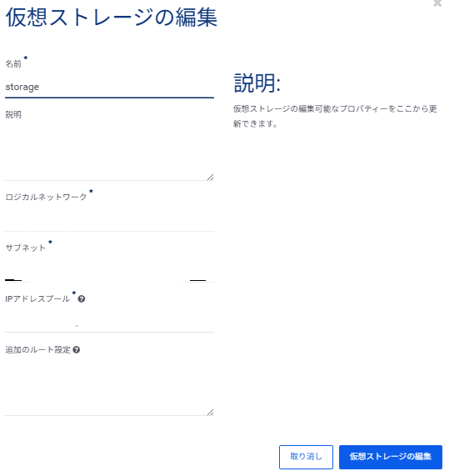Click the blue 仮想ストレージの編集 button

(x=391, y=457)
